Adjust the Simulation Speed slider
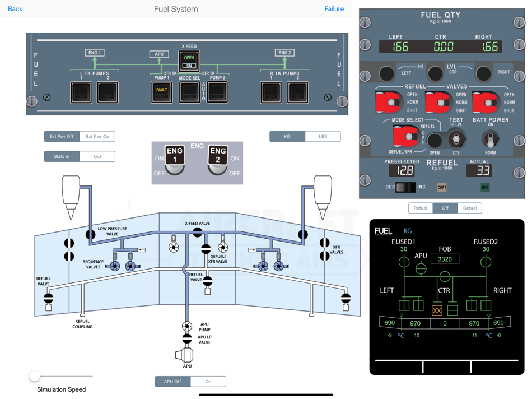This screenshot has height=399, width=532. pyautogui.click(x=35, y=376)
